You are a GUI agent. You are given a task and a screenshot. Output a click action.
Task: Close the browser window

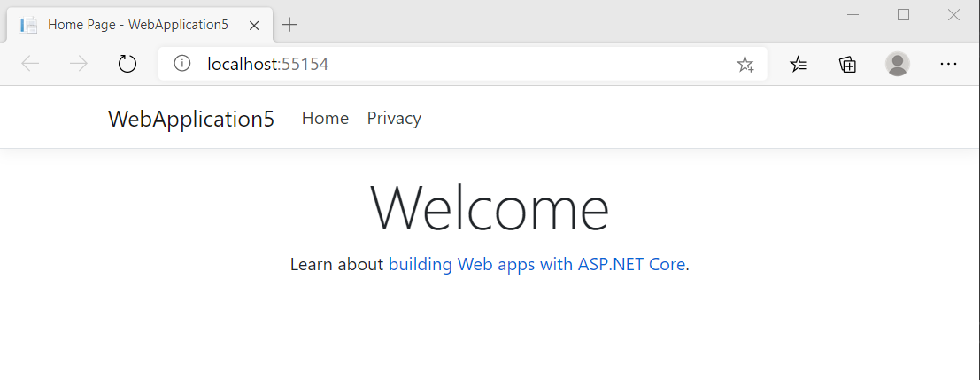953,14
